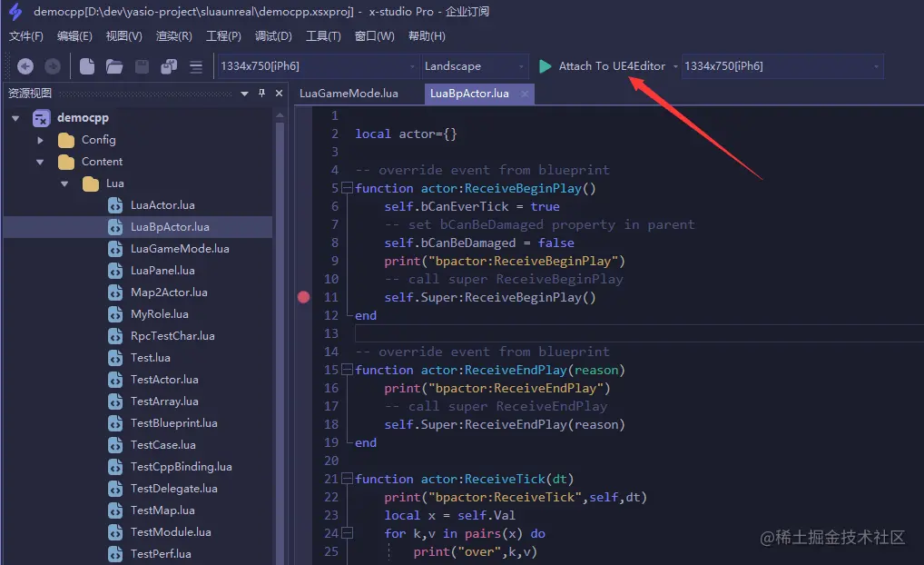The image size is (924, 565).
Task: Pin the 资源视图 panel
Action: coord(261,93)
